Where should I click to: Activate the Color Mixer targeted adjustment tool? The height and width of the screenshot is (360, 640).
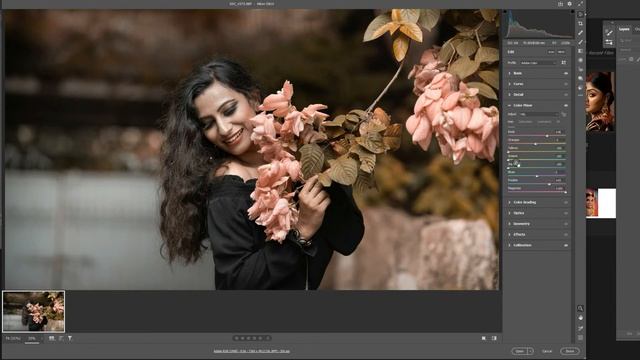pyautogui.click(x=564, y=115)
